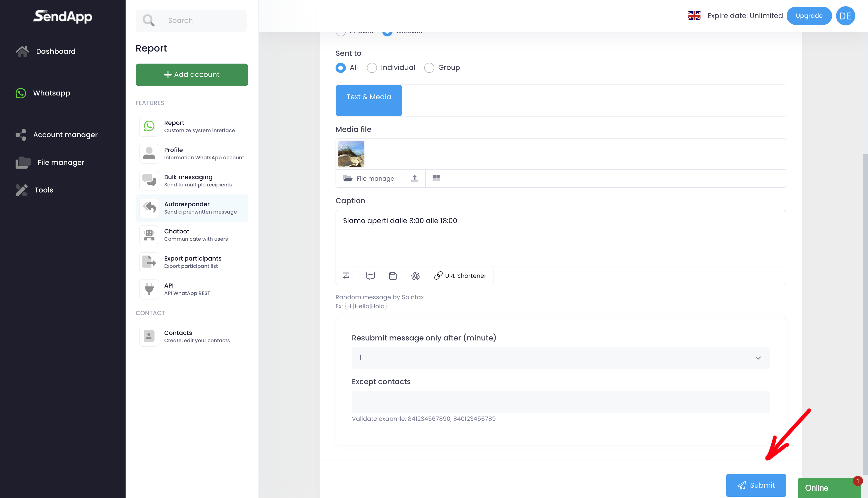The height and width of the screenshot is (498, 868).
Task: Open the Account manager sidebar section
Action: [x=65, y=135]
